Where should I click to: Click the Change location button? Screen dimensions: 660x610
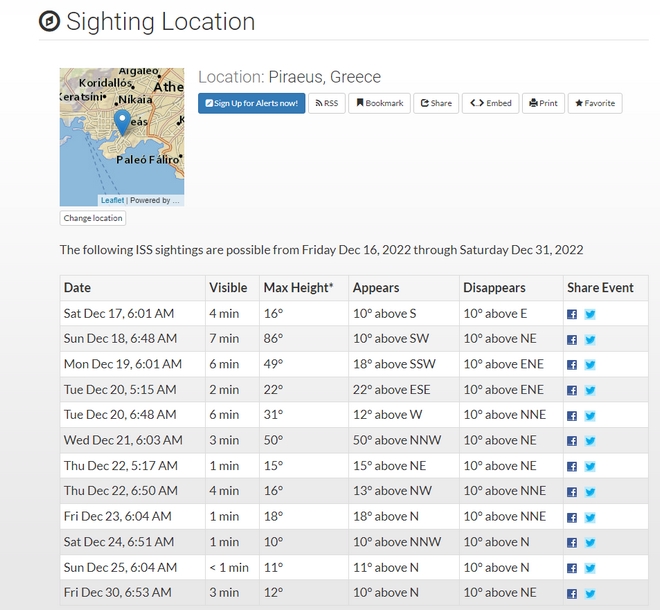click(93, 218)
